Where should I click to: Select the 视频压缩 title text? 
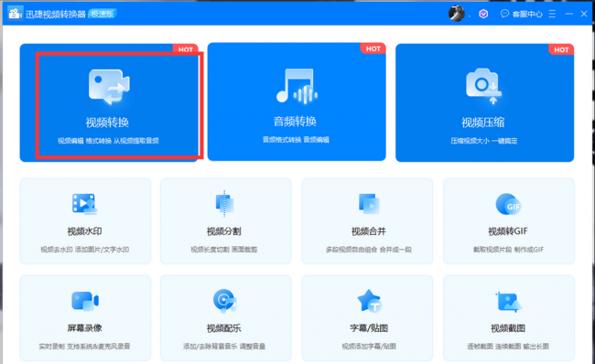point(482,123)
